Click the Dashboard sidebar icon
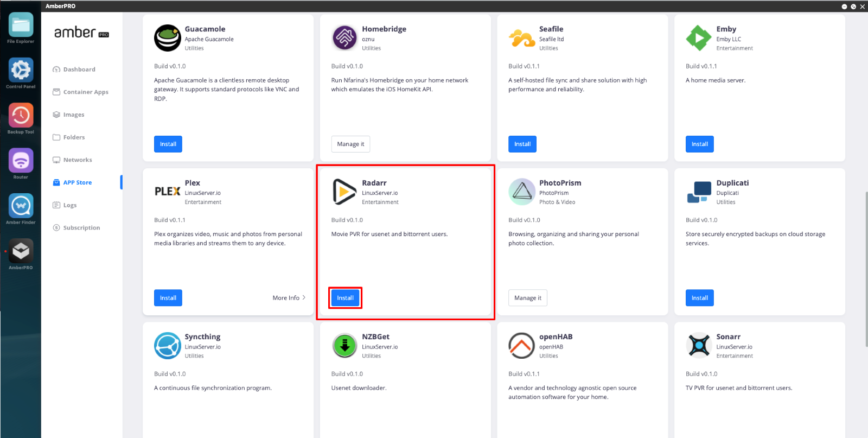This screenshot has width=868, height=438. 56,69
